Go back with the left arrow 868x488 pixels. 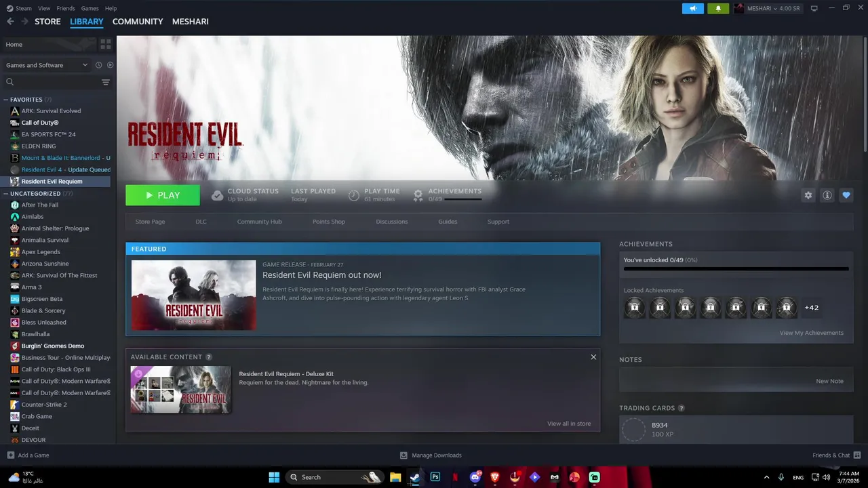[10, 22]
